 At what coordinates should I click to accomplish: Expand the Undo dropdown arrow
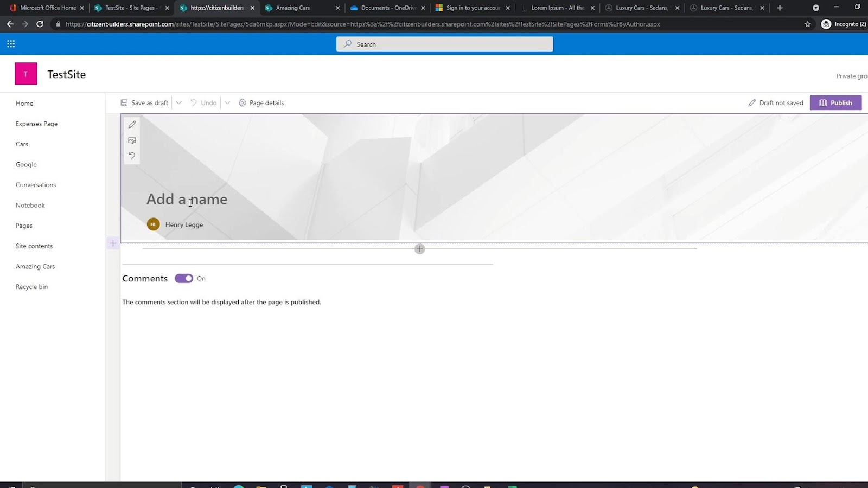227,103
